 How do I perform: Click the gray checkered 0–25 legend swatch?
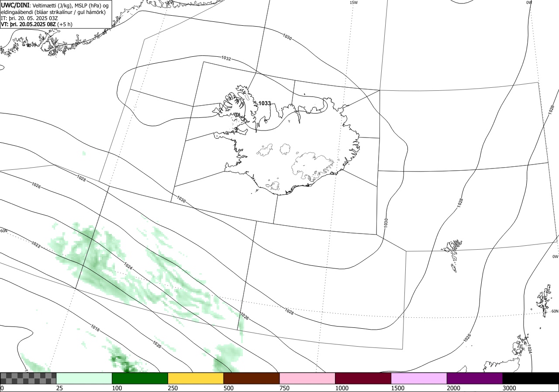28,378
